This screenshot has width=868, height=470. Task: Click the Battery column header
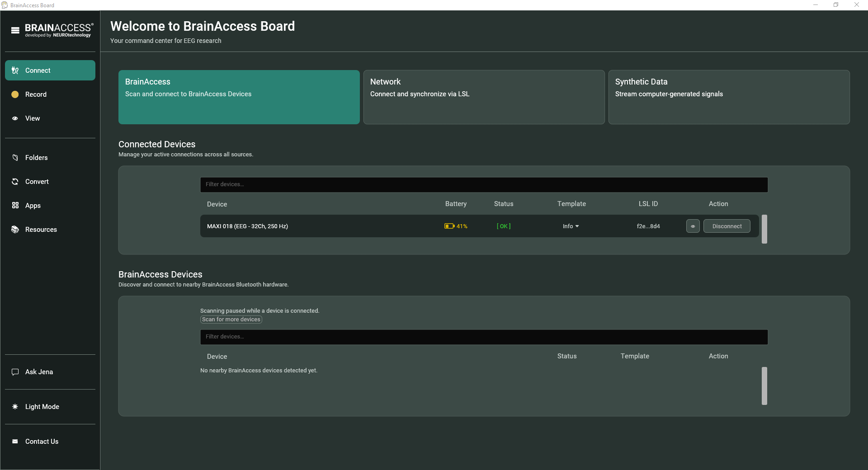tap(456, 204)
